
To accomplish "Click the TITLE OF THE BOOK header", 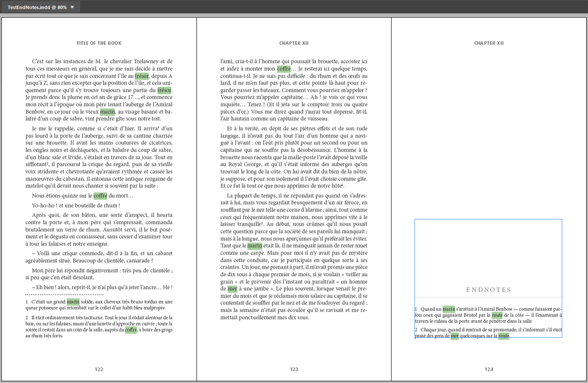I will click(x=99, y=43).
